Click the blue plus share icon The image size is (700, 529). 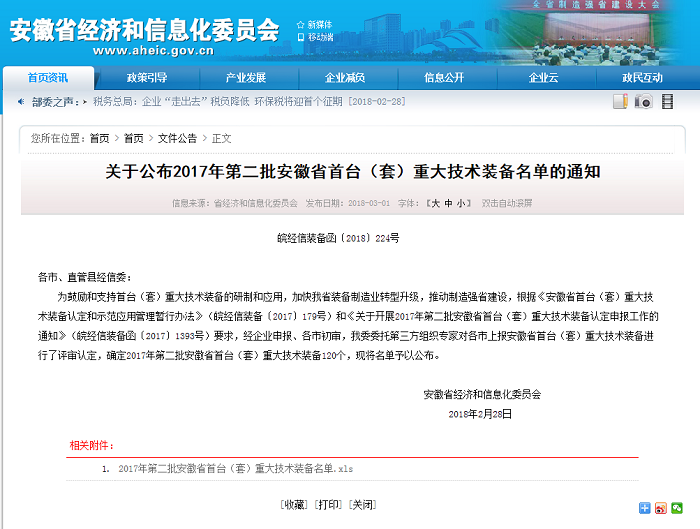point(645,508)
